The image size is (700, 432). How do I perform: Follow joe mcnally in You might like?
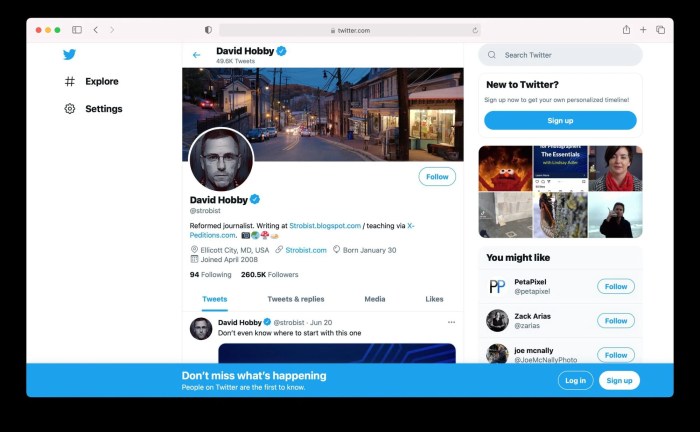click(616, 355)
